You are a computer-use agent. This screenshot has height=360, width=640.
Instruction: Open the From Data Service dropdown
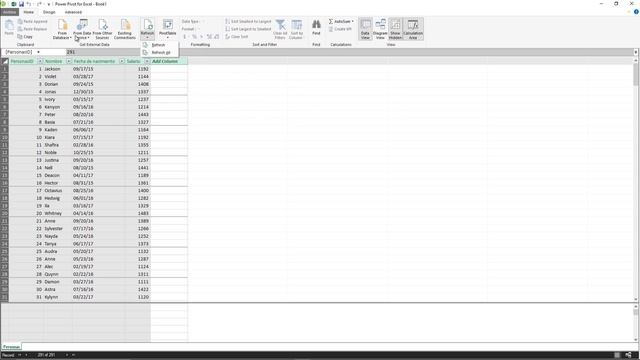point(82,29)
